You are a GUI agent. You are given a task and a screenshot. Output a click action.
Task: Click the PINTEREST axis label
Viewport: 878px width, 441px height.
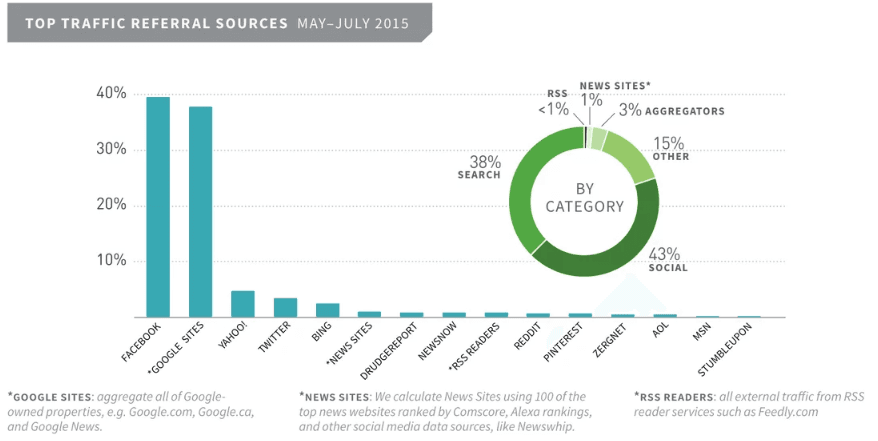(x=563, y=342)
